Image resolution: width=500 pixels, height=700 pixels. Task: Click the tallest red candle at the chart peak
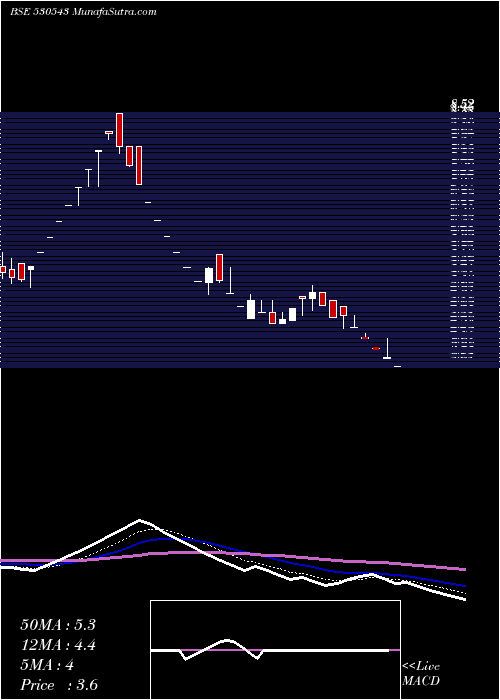pos(119,130)
